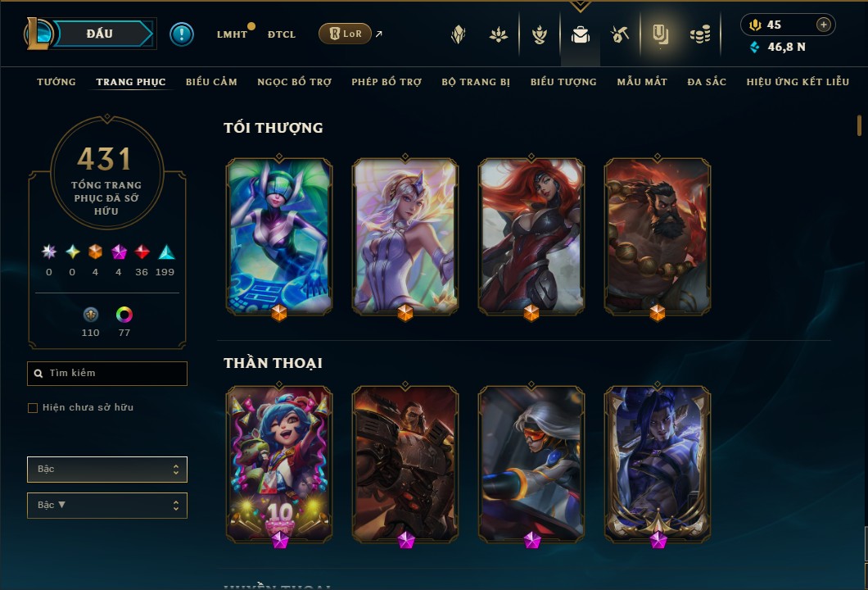Open the Loot hammer icon

620,35
